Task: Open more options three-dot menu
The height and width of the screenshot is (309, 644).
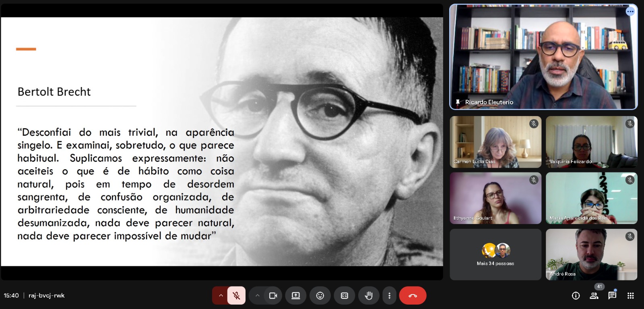Action: click(389, 296)
